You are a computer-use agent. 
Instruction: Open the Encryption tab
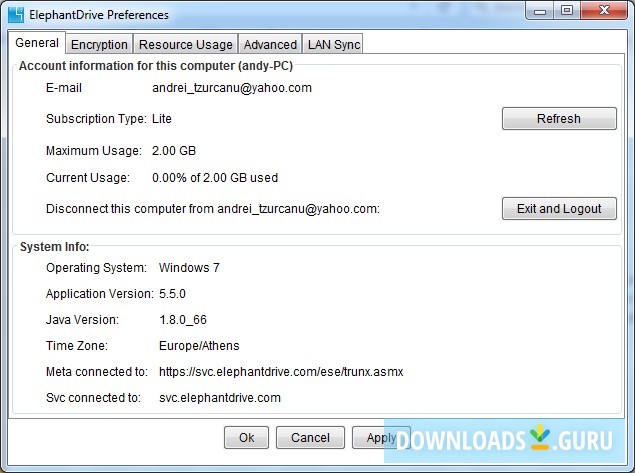pyautogui.click(x=99, y=44)
